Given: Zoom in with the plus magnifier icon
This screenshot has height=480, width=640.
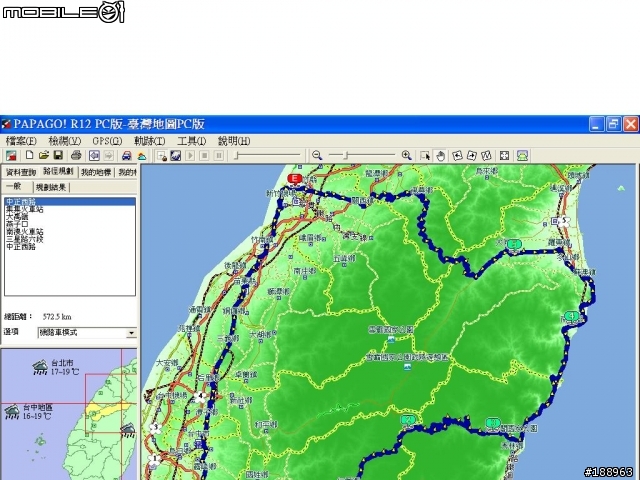Looking at the screenshot, I should click(407, 156).
